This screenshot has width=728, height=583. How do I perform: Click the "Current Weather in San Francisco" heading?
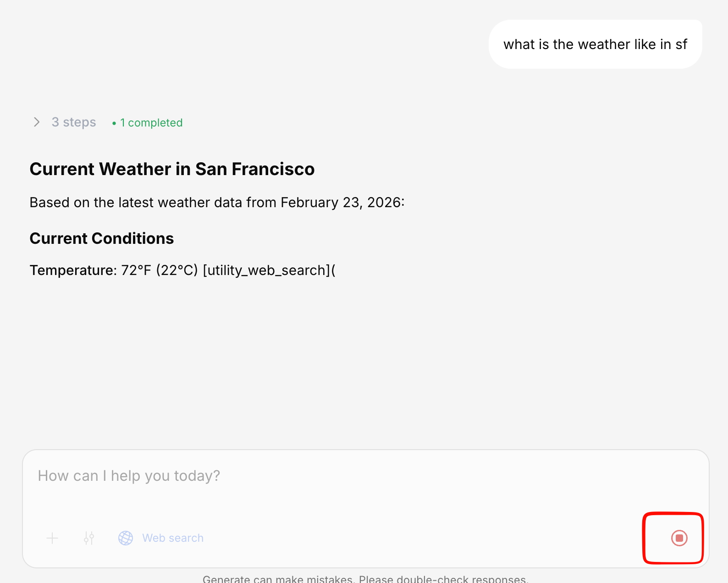coord(172,169)
